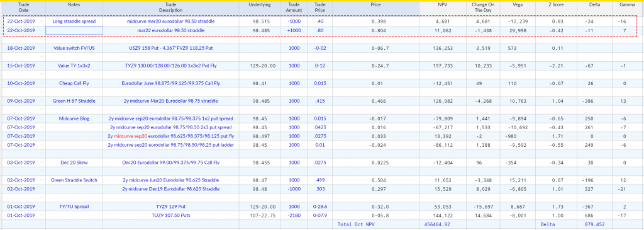Select the 'Value TY 1x3x2' note
Viewport: 644px width, 230px height.
pyautogui.click(x=74, y=66)
